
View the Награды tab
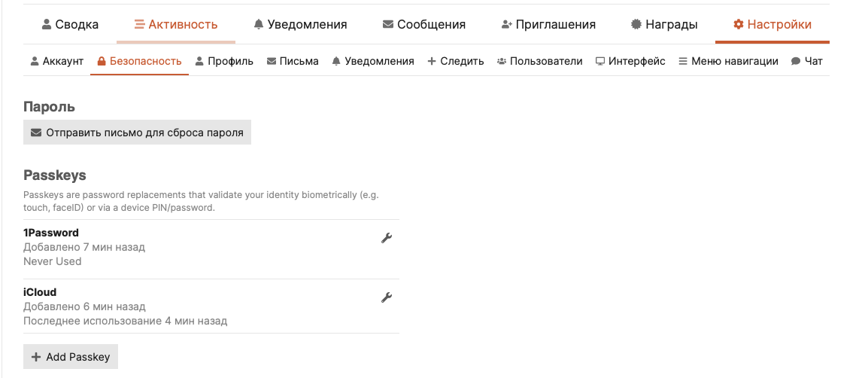pyautogui.click(x=664, y=25)
